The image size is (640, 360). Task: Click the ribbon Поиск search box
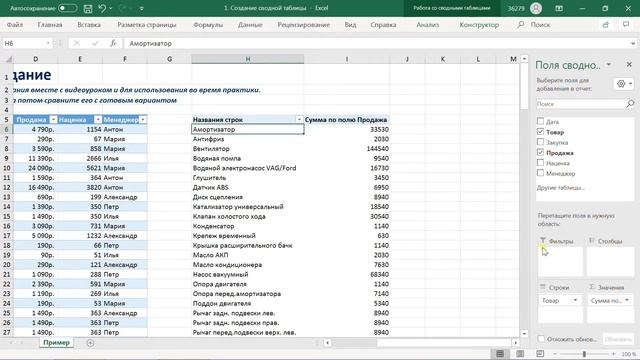point(534,25)
